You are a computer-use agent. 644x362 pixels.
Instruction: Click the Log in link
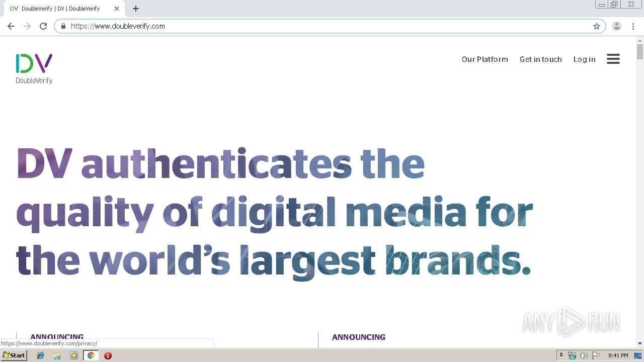point(585,59)
